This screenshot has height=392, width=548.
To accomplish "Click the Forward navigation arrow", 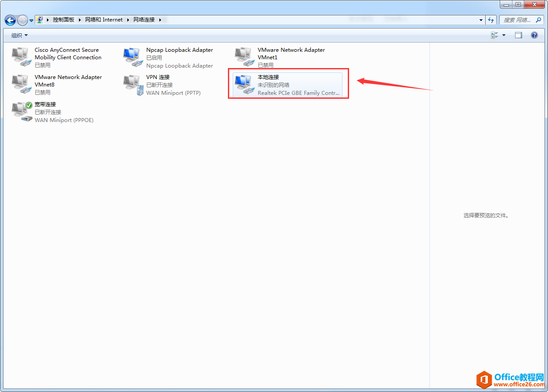I will pyautogui.click(x=22, y=20).
